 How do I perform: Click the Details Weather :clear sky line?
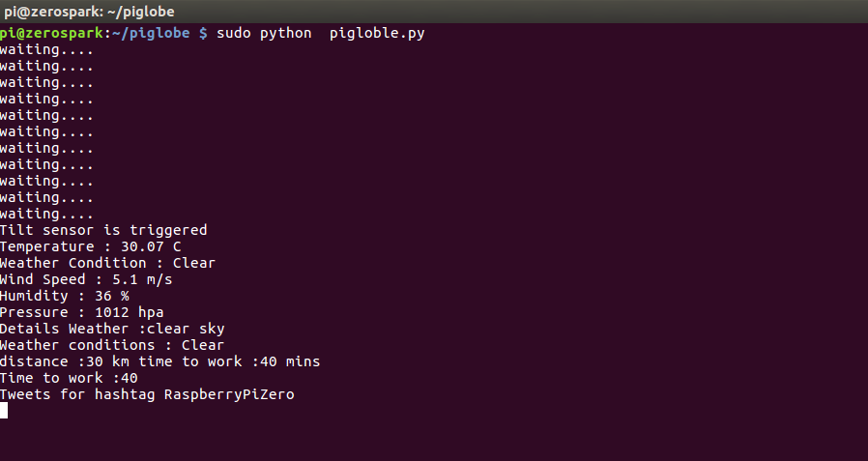pyautogui.click(x=112, y=329)
